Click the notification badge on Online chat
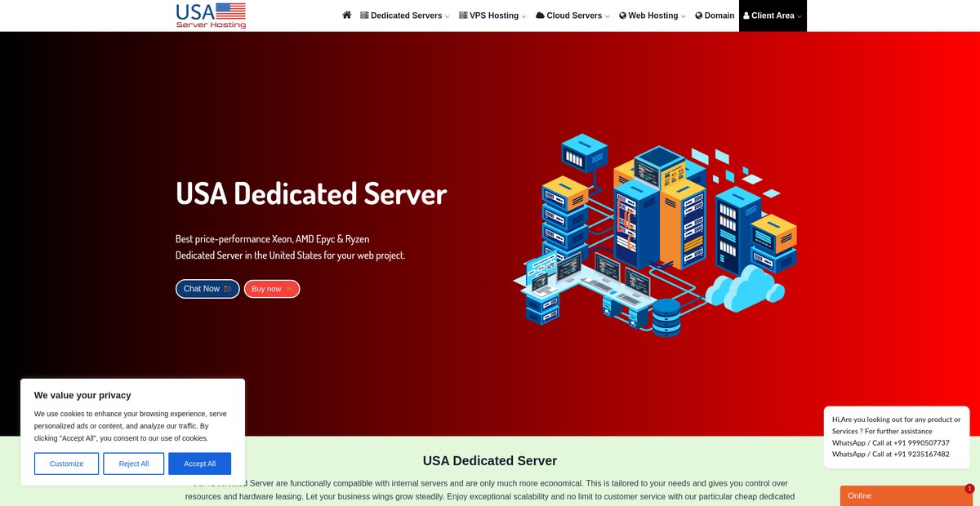This screenshot has height=506, width=980. (969, 488)
